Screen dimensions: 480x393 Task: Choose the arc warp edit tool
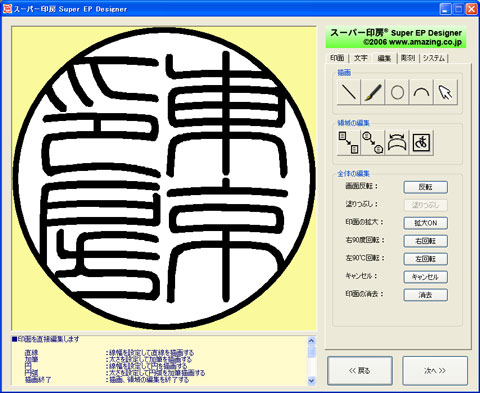coord(397,143)
